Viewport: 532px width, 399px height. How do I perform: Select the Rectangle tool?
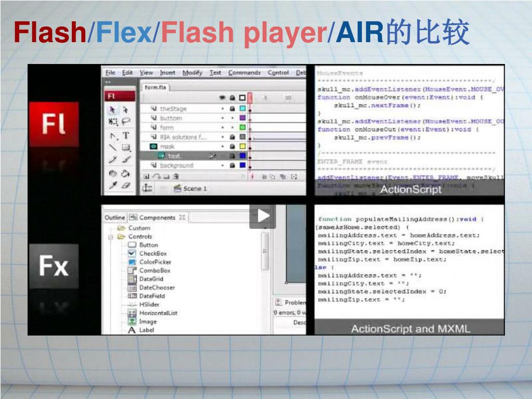[x=126, y=147]
